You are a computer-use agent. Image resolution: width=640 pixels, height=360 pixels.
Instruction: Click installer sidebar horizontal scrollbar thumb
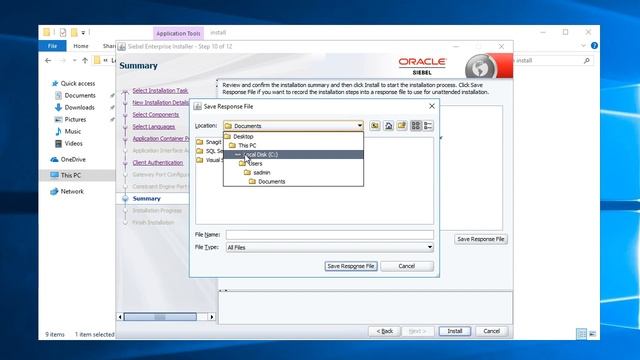click(x=160, y=317)
